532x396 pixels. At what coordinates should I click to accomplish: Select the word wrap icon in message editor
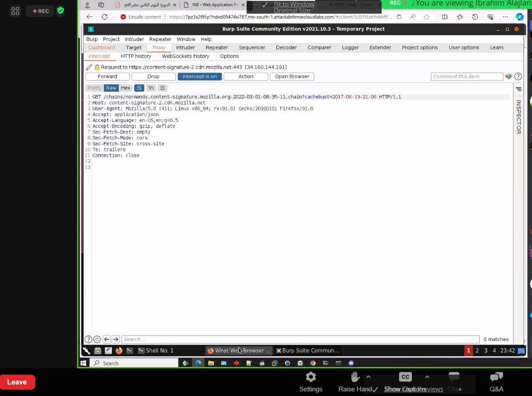tap(139, 87)
